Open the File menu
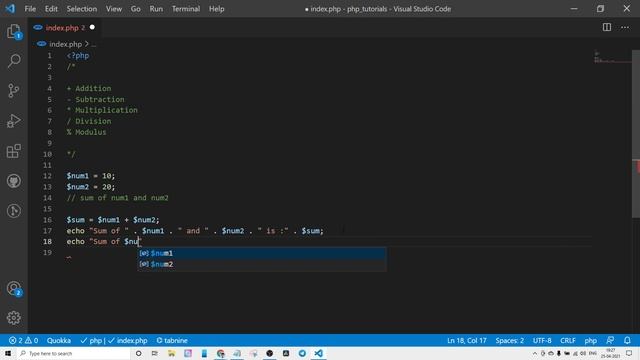 [x=30, y=9]
